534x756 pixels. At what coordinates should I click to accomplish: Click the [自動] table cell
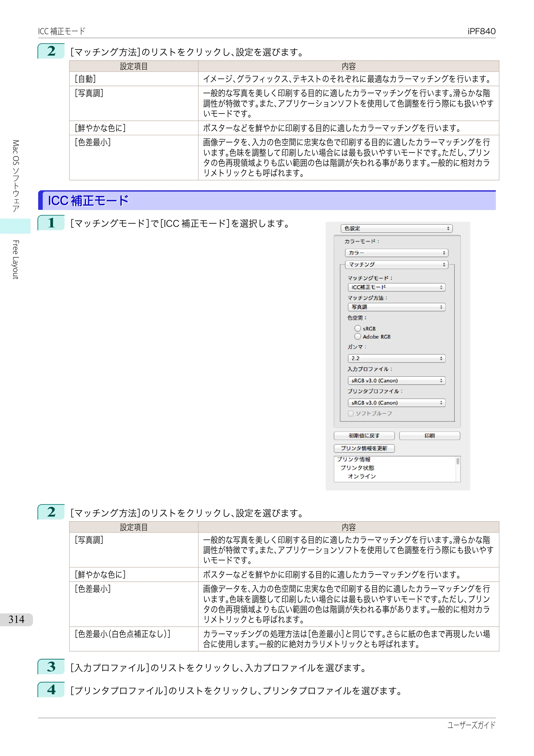(x=133, y=79)
